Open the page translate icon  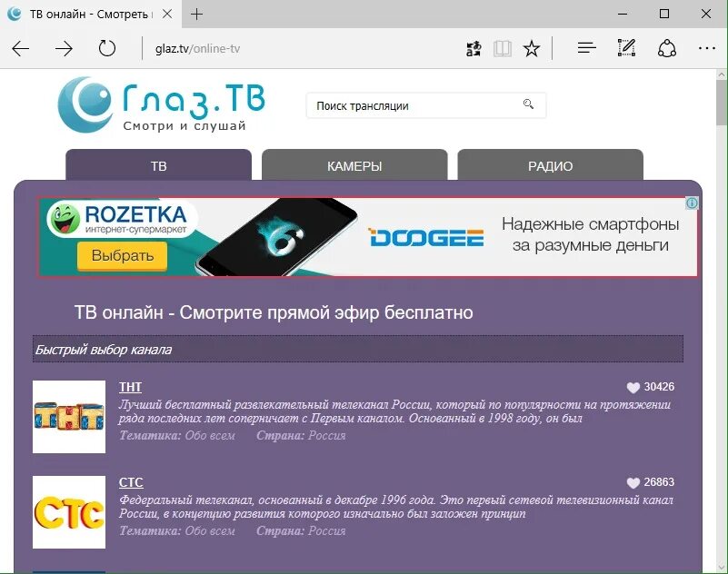(474, 48)
